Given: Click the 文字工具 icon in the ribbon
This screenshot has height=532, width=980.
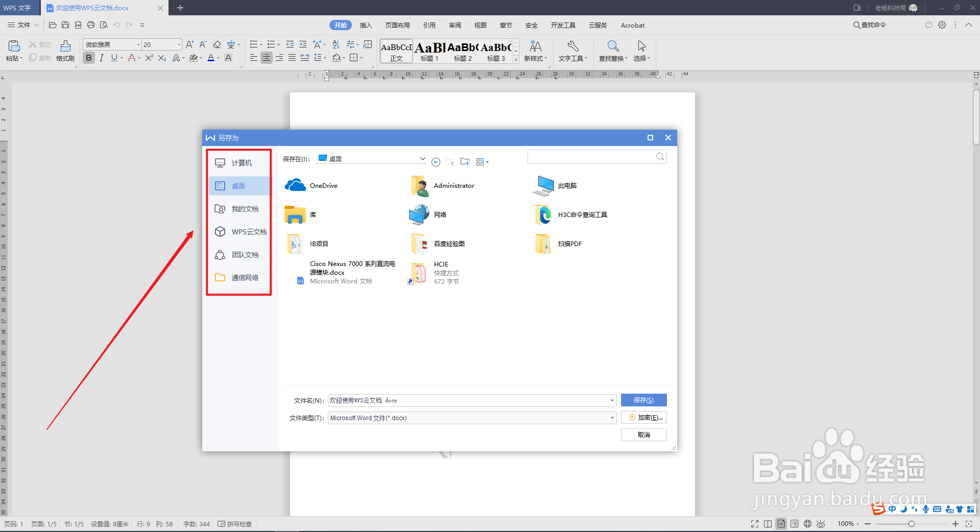Looking at the screenshot, I should point(572,51).
